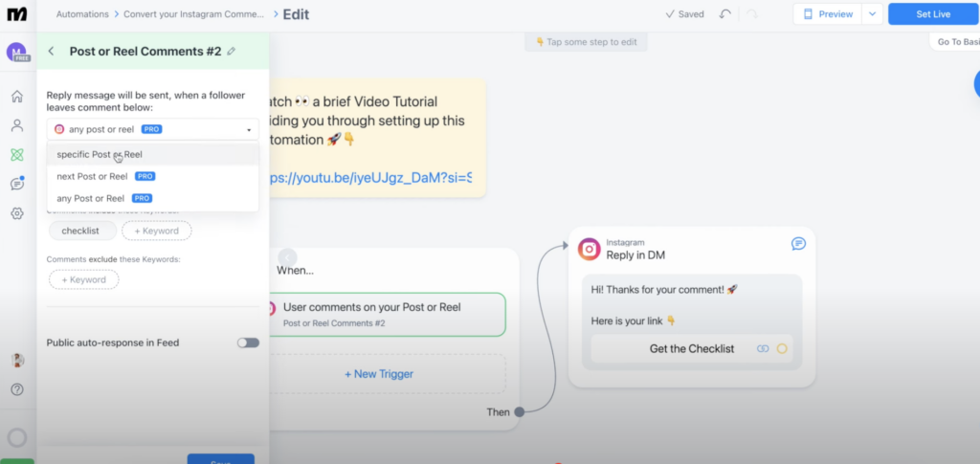
Task: Add an include keyword via + Keyword
Action: pyautogui.click(x=157, y=231)
